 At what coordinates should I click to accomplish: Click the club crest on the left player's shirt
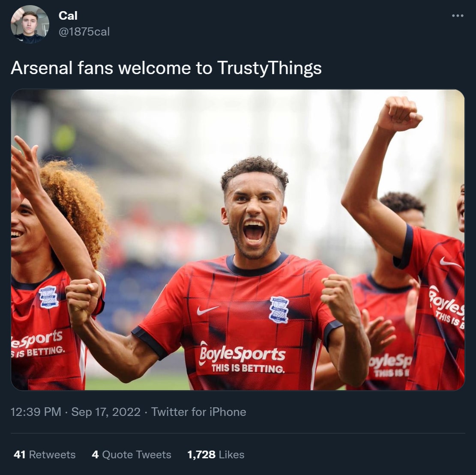pyautogui.click(x=48, y=296)
